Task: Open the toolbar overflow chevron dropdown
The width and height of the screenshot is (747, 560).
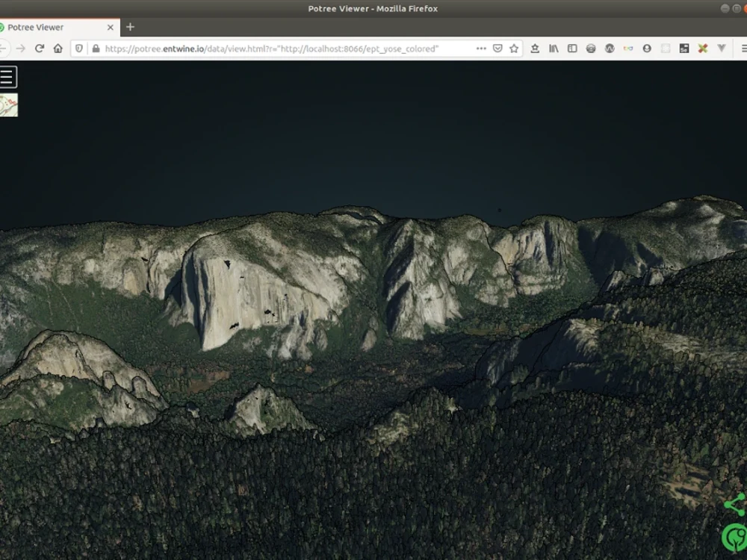Action: pos(722,47)
